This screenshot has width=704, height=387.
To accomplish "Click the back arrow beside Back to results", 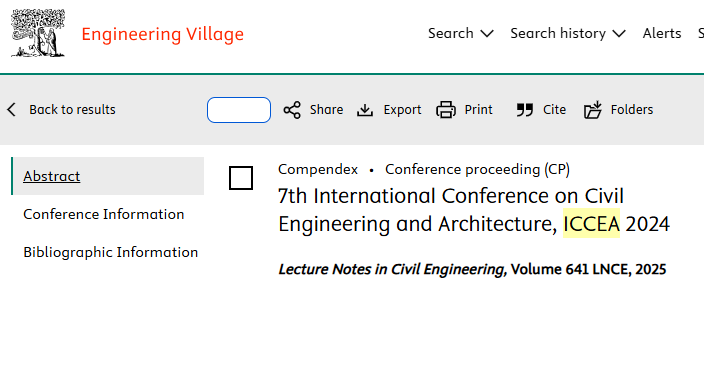I will tap(12, 110).
